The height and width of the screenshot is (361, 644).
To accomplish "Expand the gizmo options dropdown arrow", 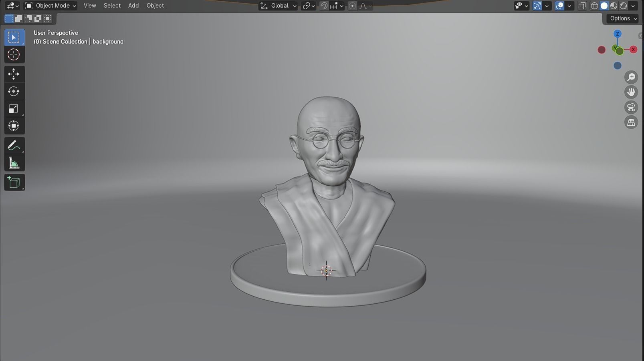I will (x=547, y=6).
